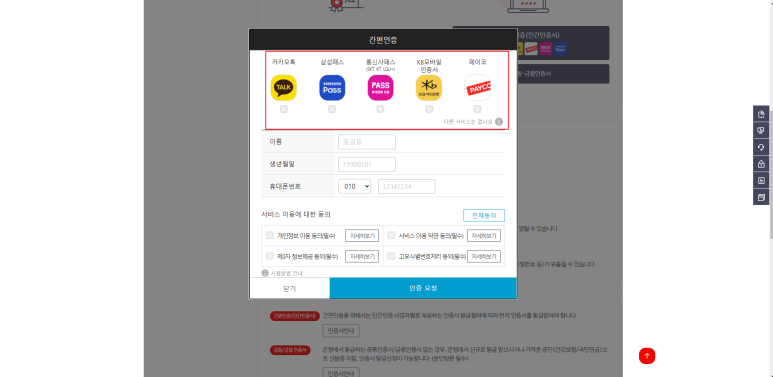
Task: View details for 제3자 정보제공 동의
Action: point(362,256)
